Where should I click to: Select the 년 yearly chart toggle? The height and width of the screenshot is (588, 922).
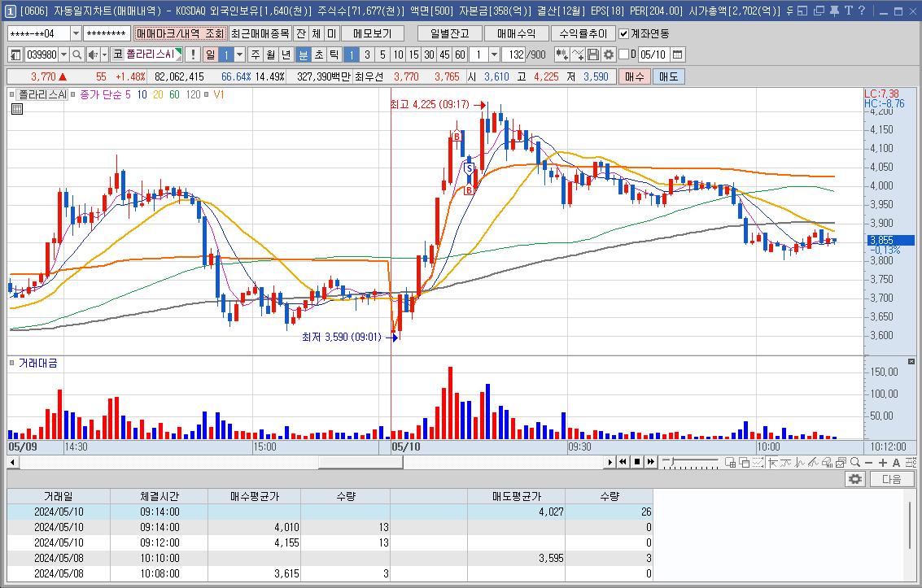point(286,54)
